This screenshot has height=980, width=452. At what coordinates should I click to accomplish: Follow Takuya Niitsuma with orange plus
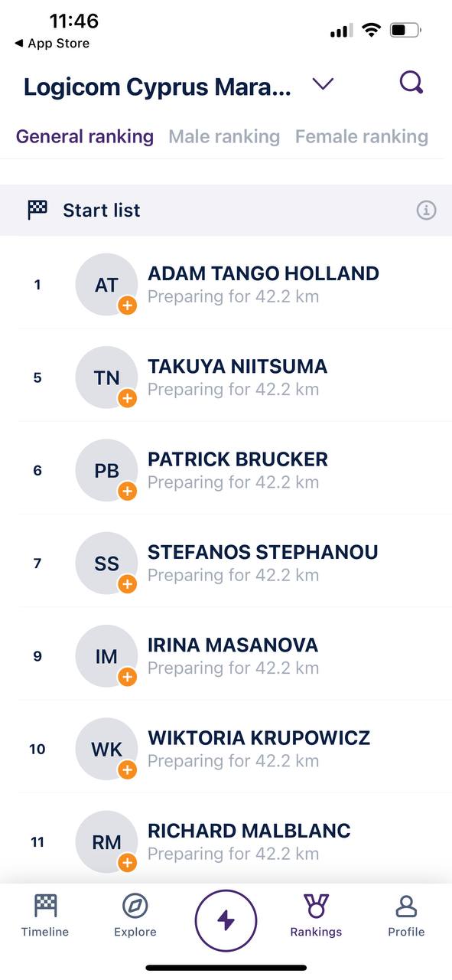point(127,398)
